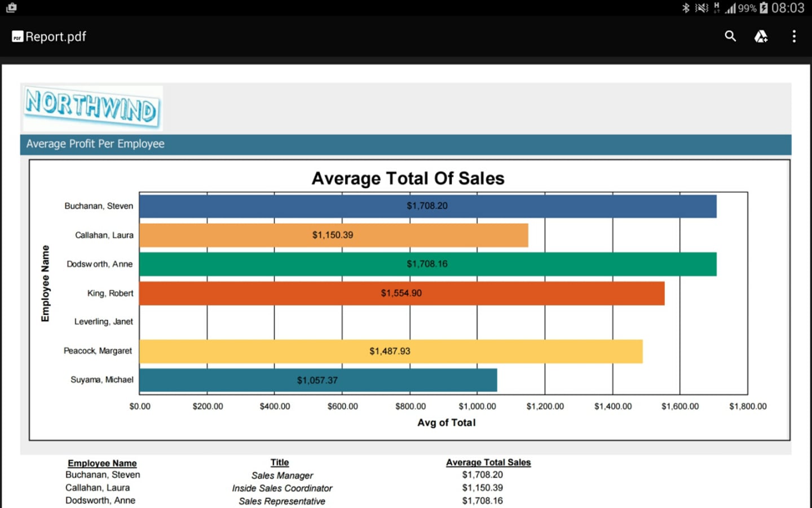Viewport: 812px width, 508px height.
Task: Tap the $1,554.90 bar value label
Action: 401,294
